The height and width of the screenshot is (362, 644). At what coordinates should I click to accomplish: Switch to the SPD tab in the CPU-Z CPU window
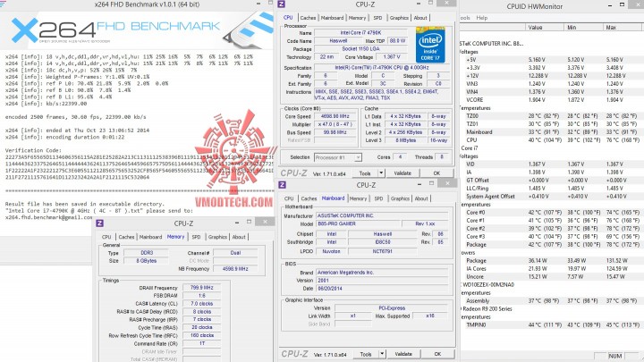(377, 18)
